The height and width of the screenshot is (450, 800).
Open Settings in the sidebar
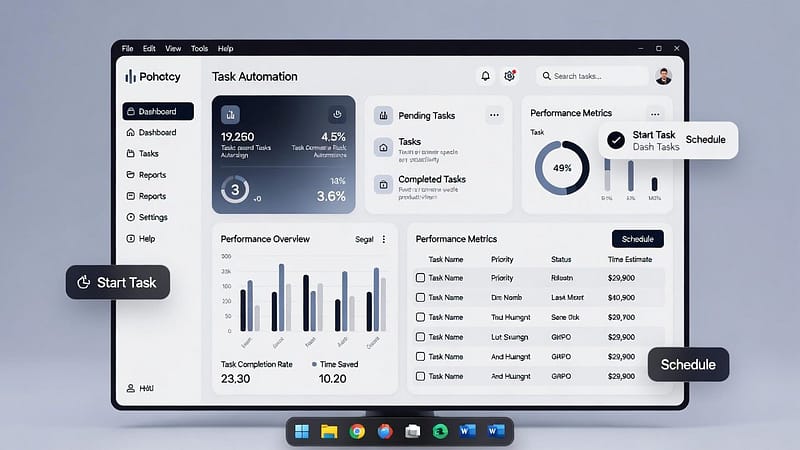click(147, 217)
